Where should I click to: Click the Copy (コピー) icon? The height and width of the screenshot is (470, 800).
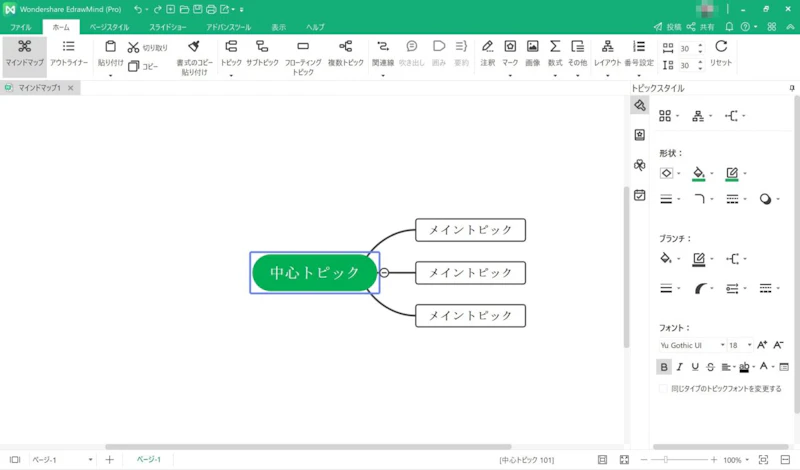click(134, 66)
